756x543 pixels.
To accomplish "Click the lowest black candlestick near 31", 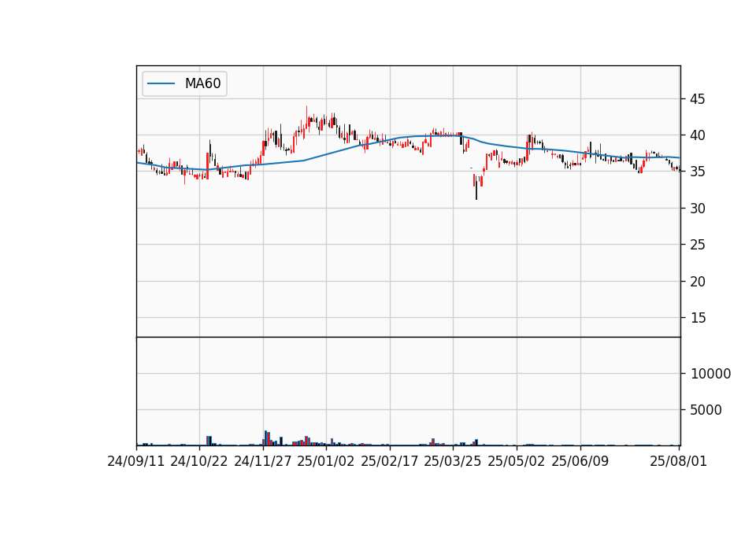I will pyautogui.click(x=476, y=187).
